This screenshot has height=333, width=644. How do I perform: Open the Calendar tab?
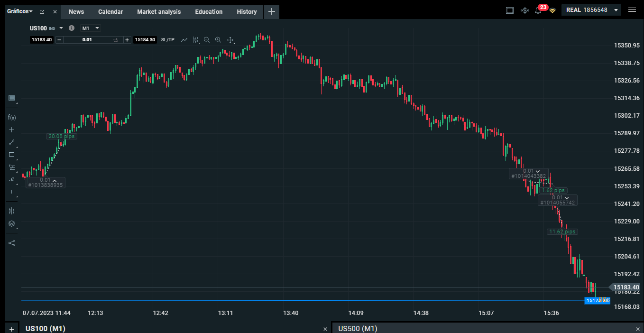110,12
